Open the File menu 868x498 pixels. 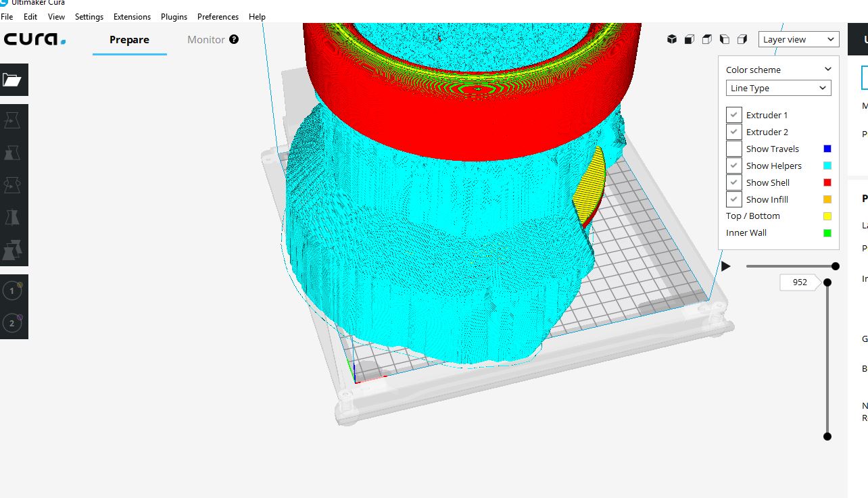point(7,16)
